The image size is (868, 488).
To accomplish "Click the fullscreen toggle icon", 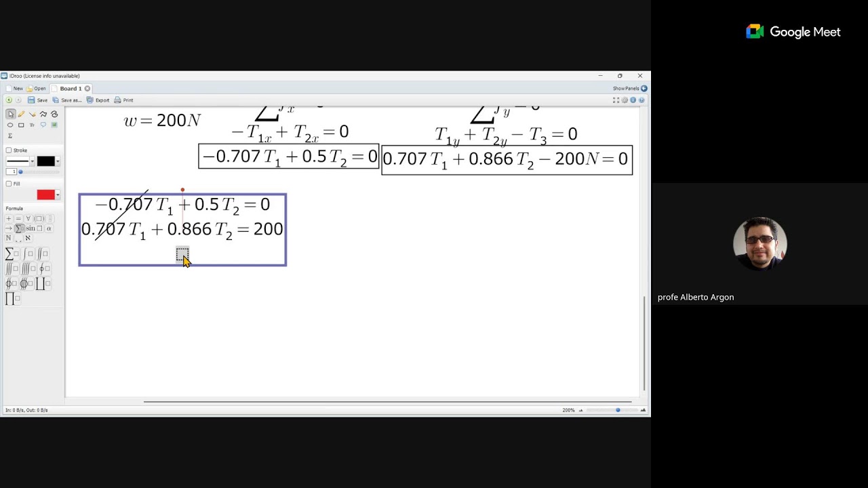I will 616,100.
